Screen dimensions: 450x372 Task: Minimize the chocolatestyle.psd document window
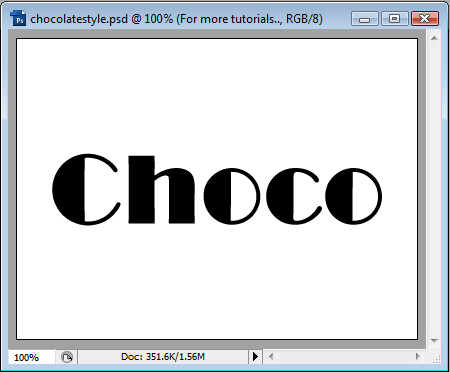[x=365, y=19]
